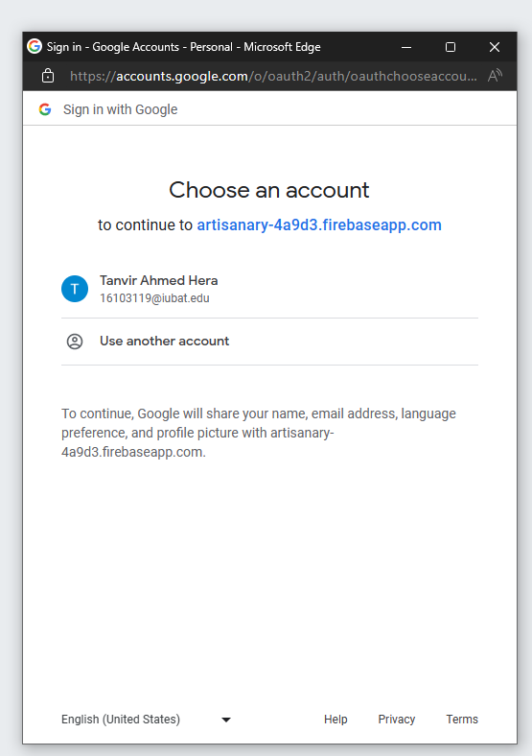Screen dimensions: 532x756
Task: Click the Read Aloud icon in the address bar
Action: coord(495,76)
